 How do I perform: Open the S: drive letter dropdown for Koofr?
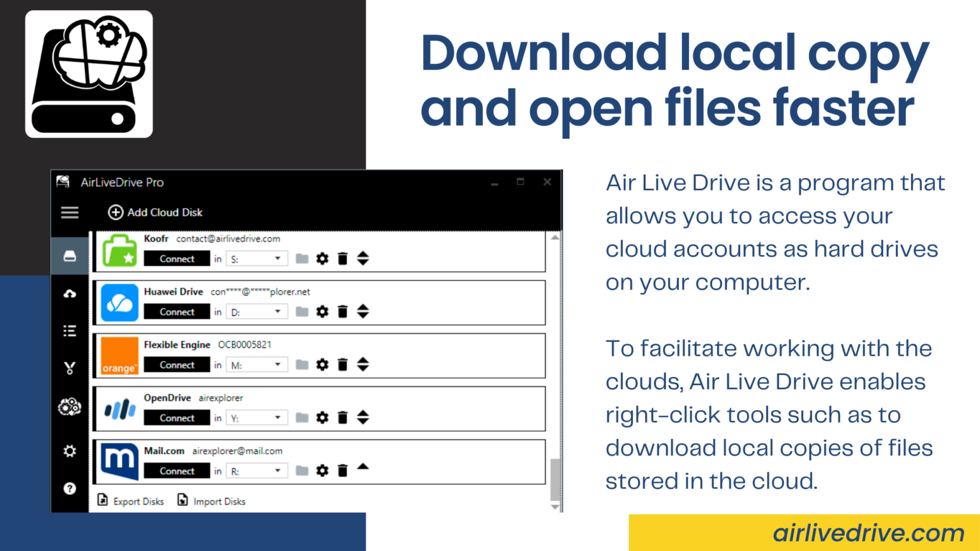pyautogui.click(x=256, y=258)
